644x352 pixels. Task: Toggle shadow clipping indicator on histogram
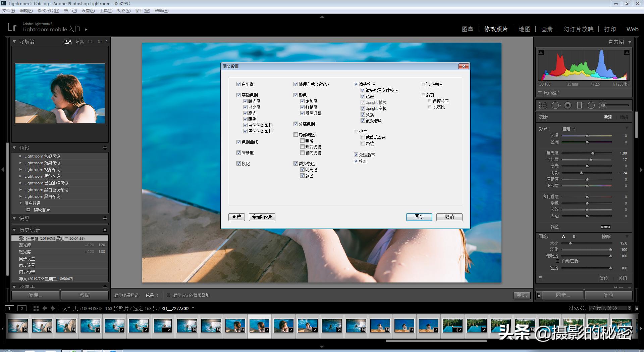(x=541, y=53)
